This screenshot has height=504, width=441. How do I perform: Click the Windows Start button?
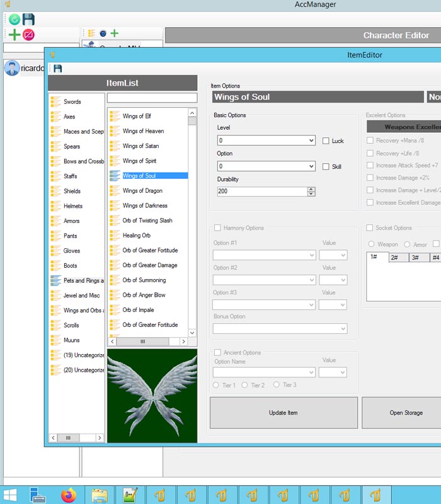tap(10, 495)
